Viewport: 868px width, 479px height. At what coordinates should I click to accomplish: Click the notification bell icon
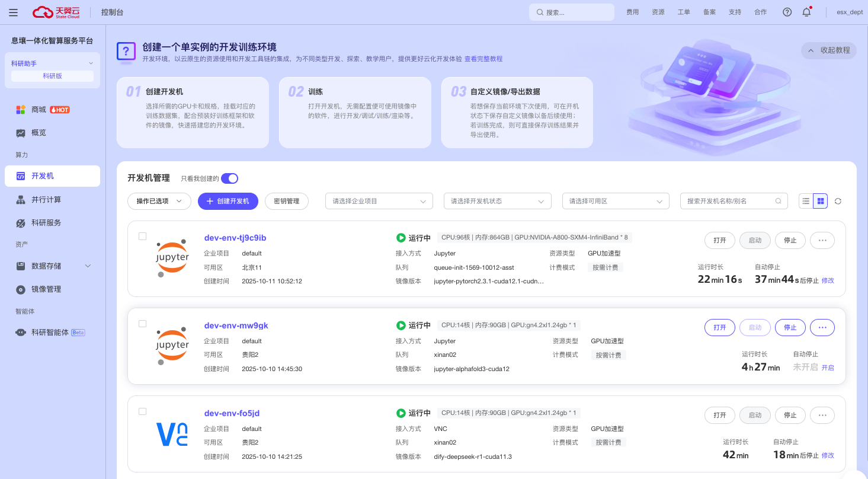[806, 12]
